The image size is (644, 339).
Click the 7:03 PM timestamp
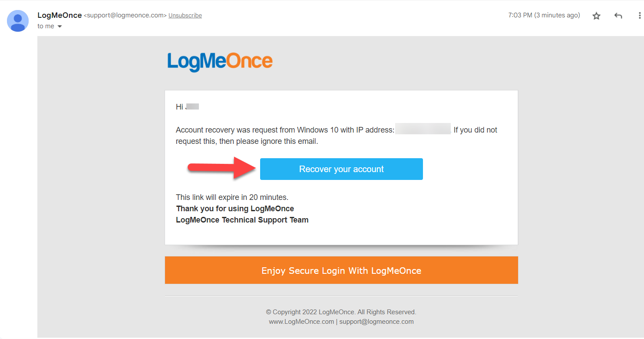click(544, 15)
